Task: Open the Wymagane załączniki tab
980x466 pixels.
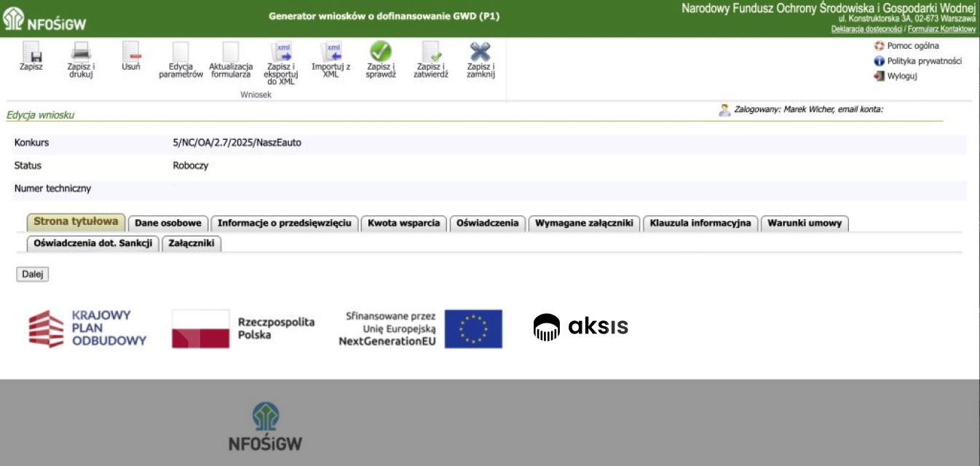Action: [x=584, y=224]
